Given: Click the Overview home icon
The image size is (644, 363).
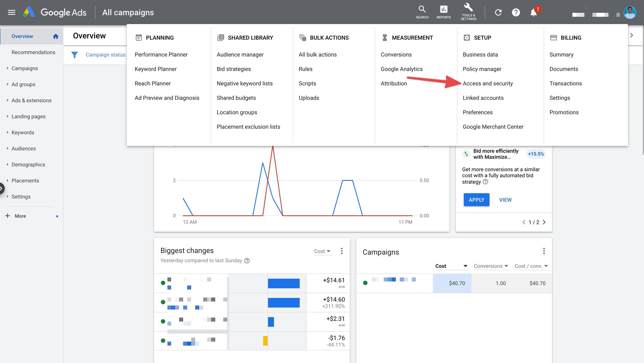Looking at the screenshot, I should (x=56, y=36).
